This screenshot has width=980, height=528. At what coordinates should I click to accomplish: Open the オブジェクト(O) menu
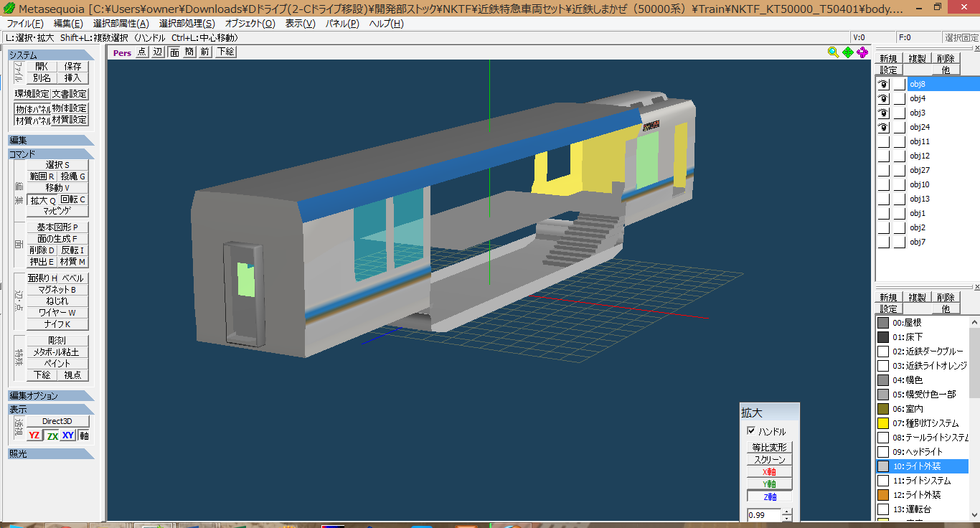coord(250,24)
